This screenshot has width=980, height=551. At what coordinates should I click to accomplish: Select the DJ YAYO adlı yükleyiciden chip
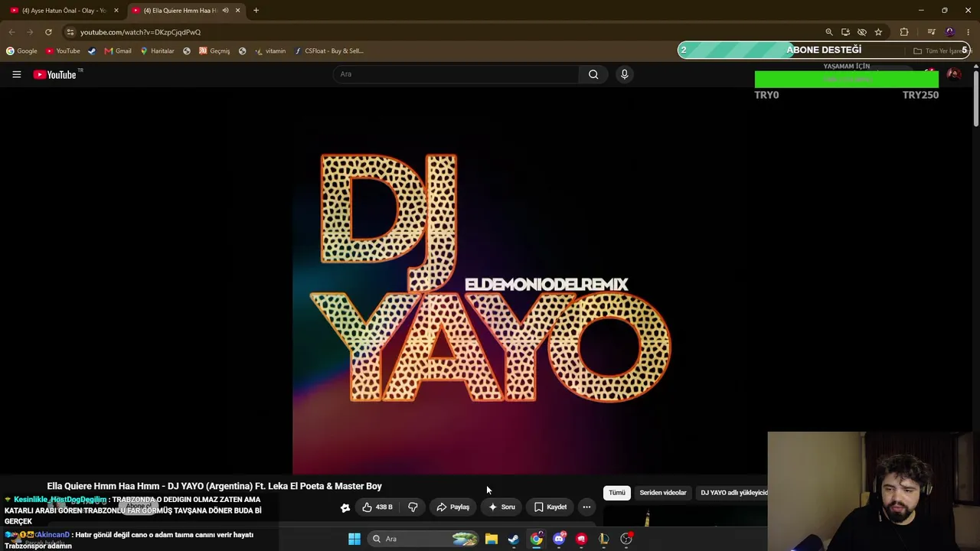click(x=733, y=493)
